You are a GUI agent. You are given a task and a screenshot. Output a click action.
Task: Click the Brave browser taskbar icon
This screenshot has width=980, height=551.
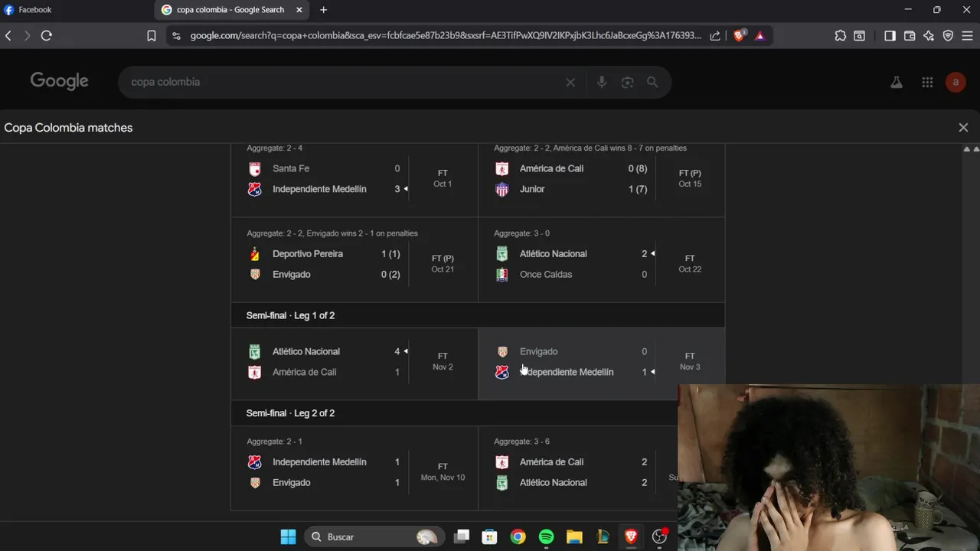pyautogui.click(x=631, y=537)
